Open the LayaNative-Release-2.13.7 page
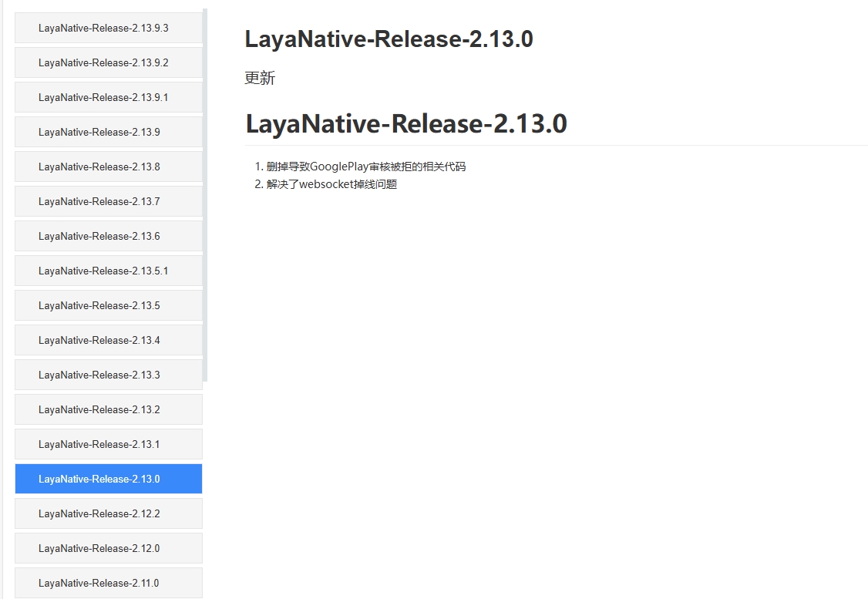 (x=99, y=201)
